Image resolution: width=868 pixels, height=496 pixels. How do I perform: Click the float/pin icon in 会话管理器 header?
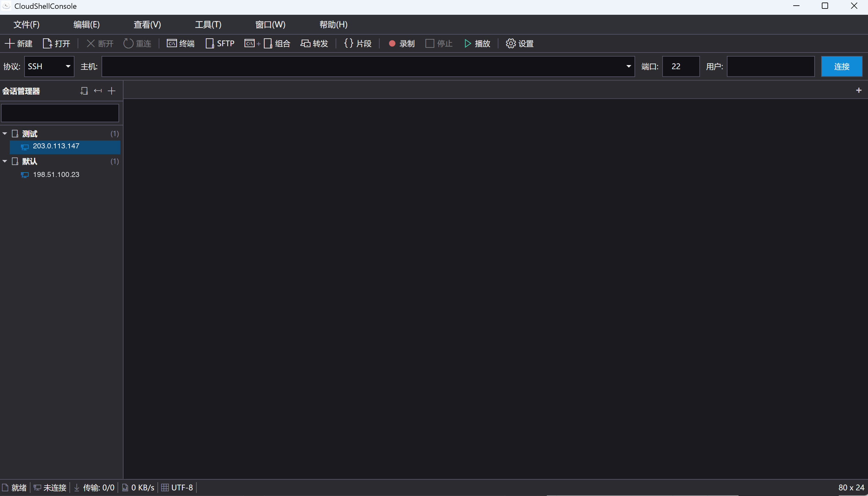84,91
